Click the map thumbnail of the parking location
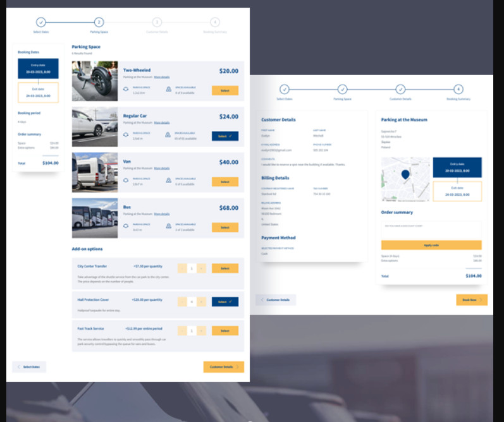 click(405, 179)
